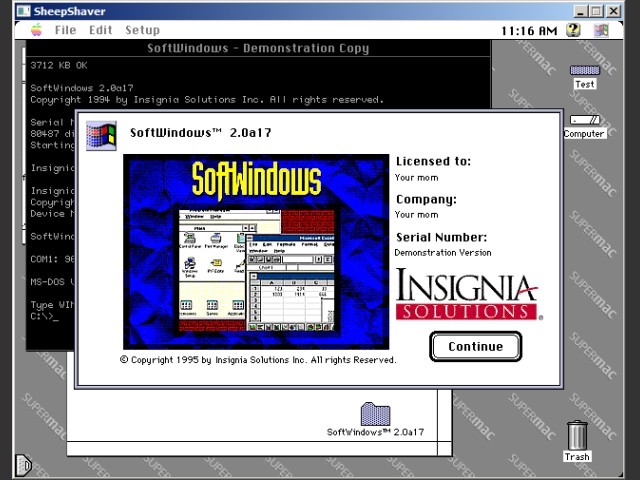Click the Insignia Solutions logo
This screenshot has width=640, height=480.
pyautogui.click(x=468, y=294)
